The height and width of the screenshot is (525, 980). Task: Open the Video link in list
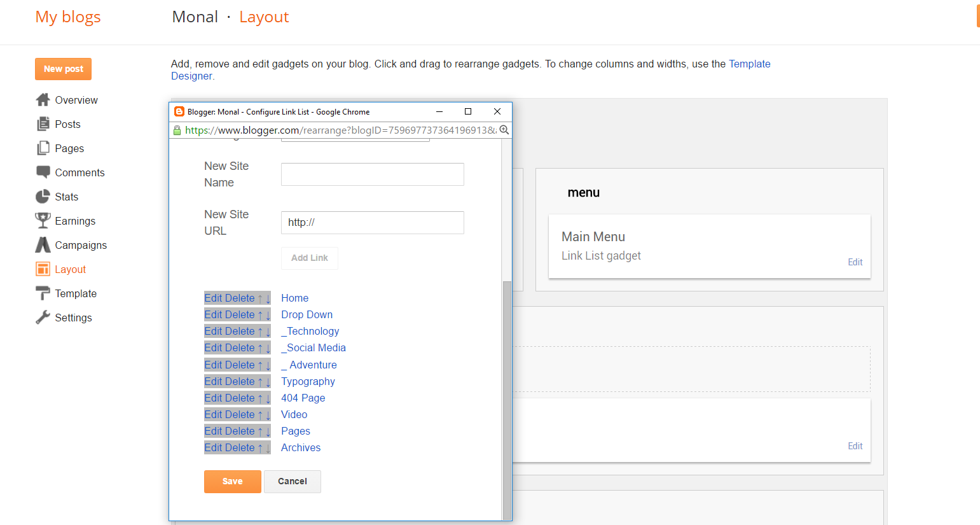point(294,414)
